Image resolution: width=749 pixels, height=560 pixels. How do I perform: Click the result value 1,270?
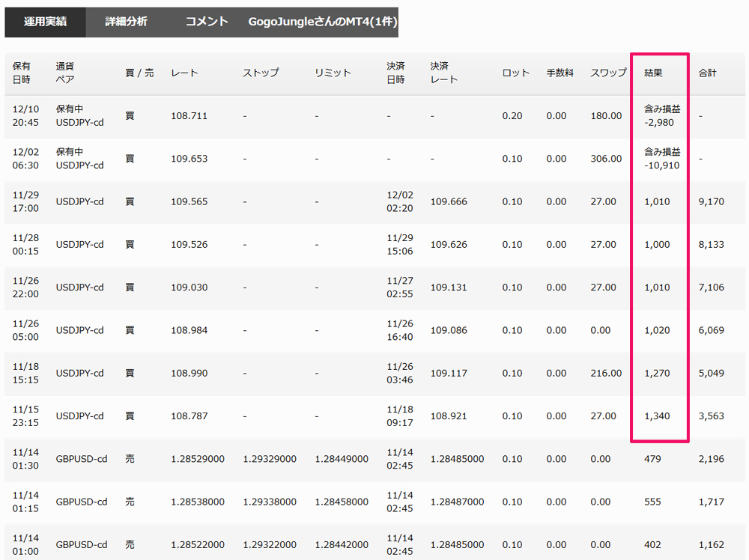coord(658,374)
